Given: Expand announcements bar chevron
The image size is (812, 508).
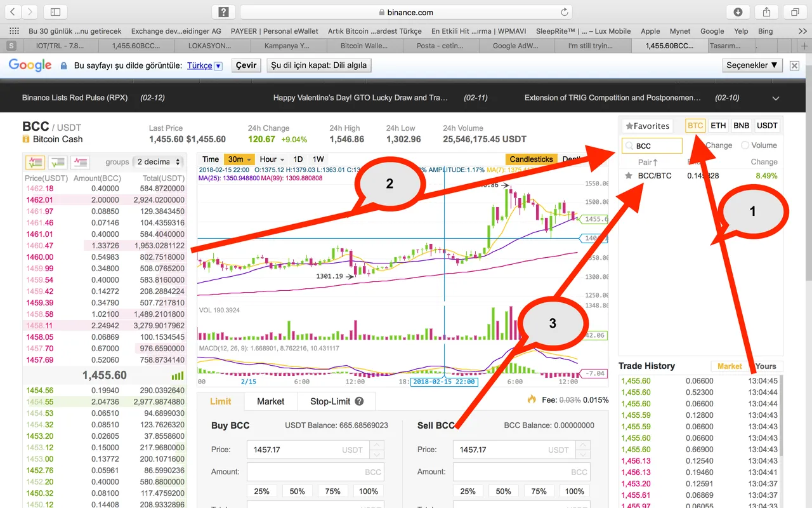Looking at the screenshot, I should point(776,98).
